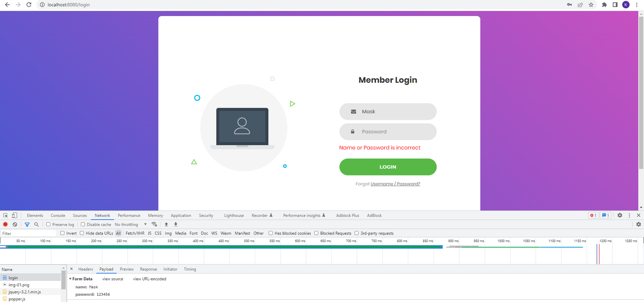644x302 pixels.
Task: Reload the localhost login page
Action: pos(28,5)
